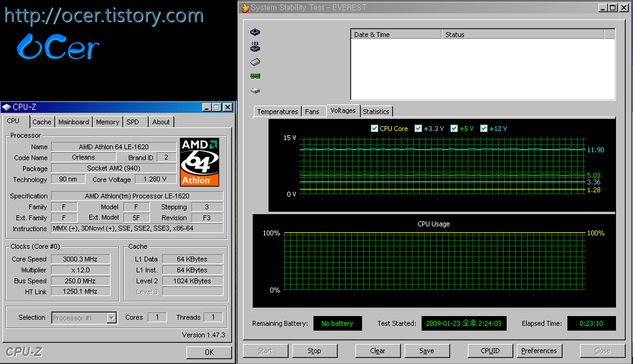Click the Version 1.47.3 text
The width and height of the screenshot is (633, 364).
[204, 335]
